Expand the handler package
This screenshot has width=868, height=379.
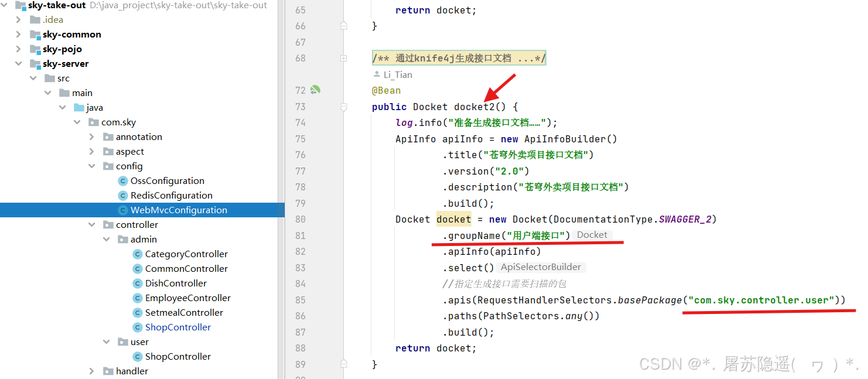(x=92, y=371)
